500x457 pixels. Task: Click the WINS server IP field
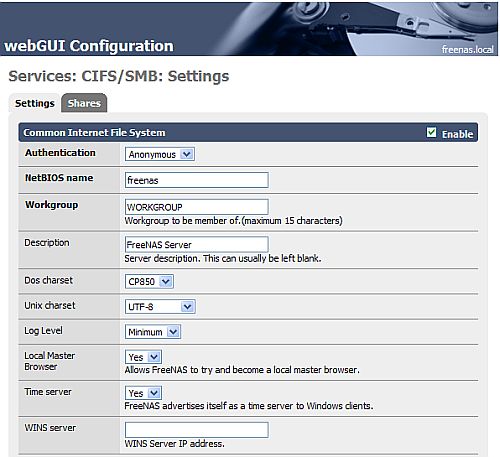(197, 430)
